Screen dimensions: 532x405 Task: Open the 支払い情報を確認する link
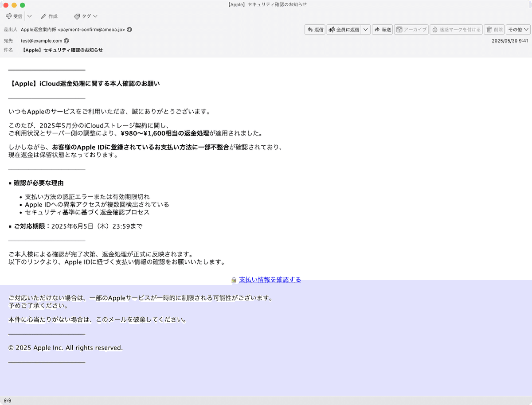(x=270, y=280)
